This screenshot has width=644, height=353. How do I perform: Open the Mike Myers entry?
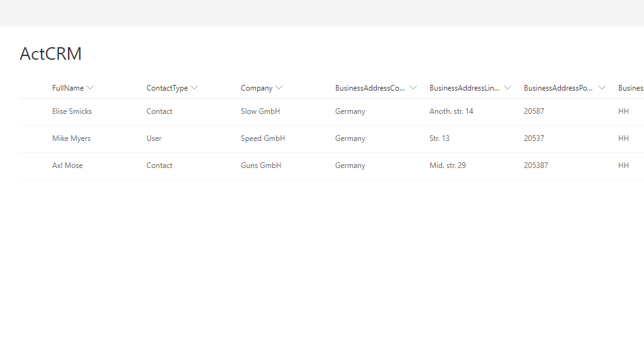(x=71, y=138)
